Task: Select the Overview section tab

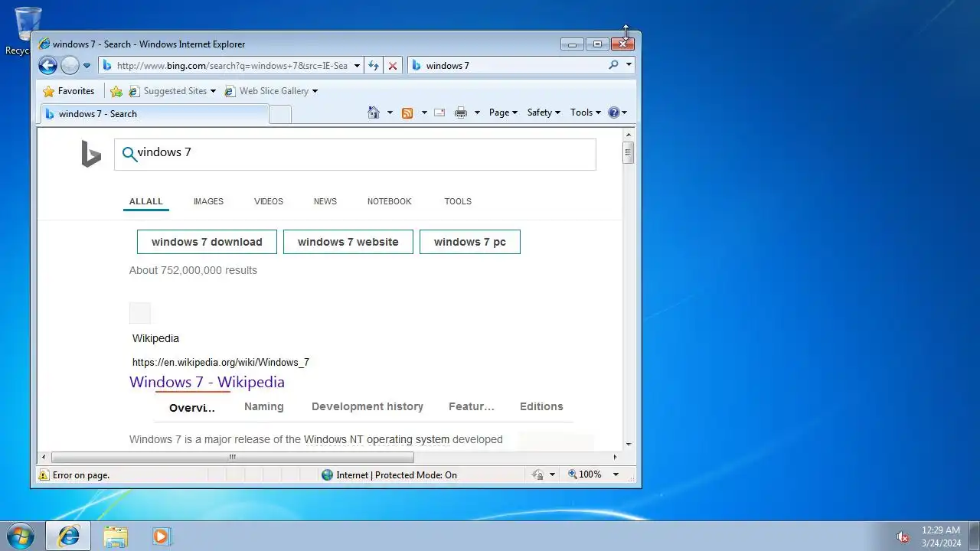Action: coord(192,407)
